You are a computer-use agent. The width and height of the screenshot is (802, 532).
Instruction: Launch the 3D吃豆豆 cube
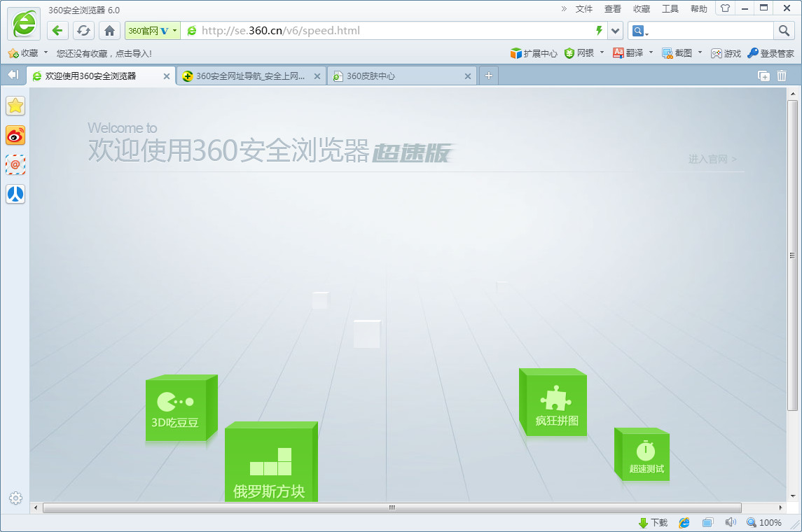click(181, 408)
